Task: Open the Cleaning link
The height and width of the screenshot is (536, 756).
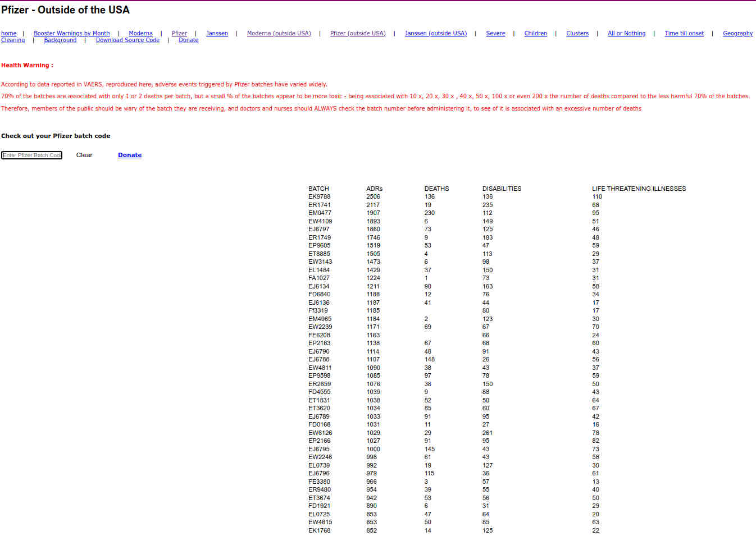Action: click(13, 40)
